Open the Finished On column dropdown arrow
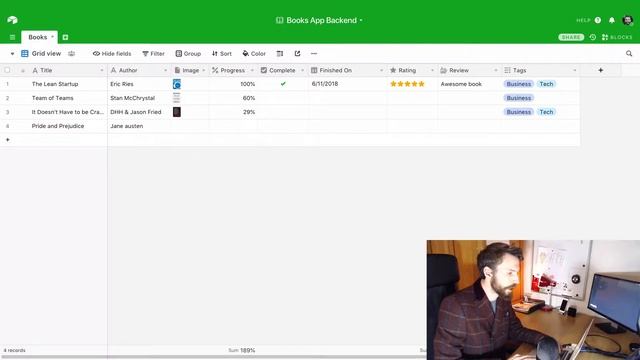 tap(381, 70)
